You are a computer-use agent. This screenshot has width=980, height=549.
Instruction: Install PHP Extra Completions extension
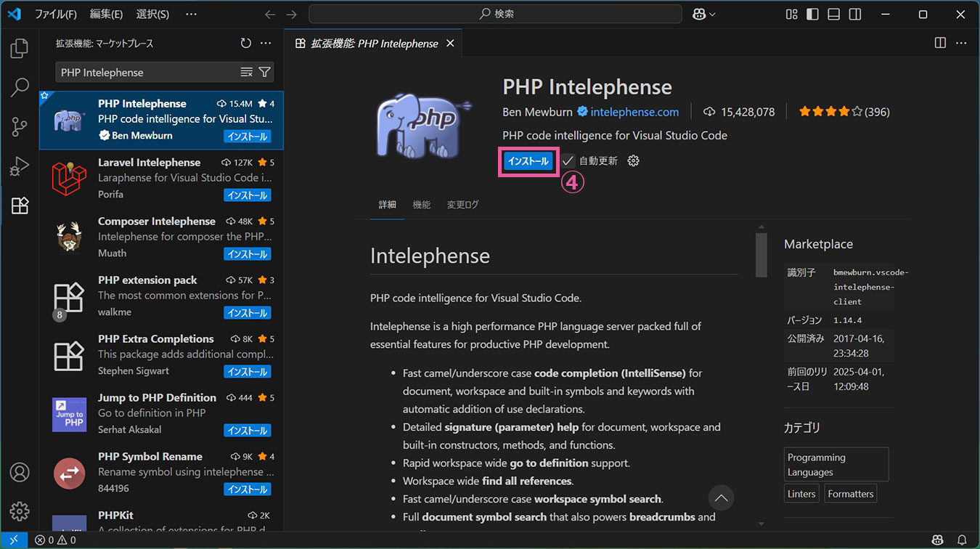point(247,372)
